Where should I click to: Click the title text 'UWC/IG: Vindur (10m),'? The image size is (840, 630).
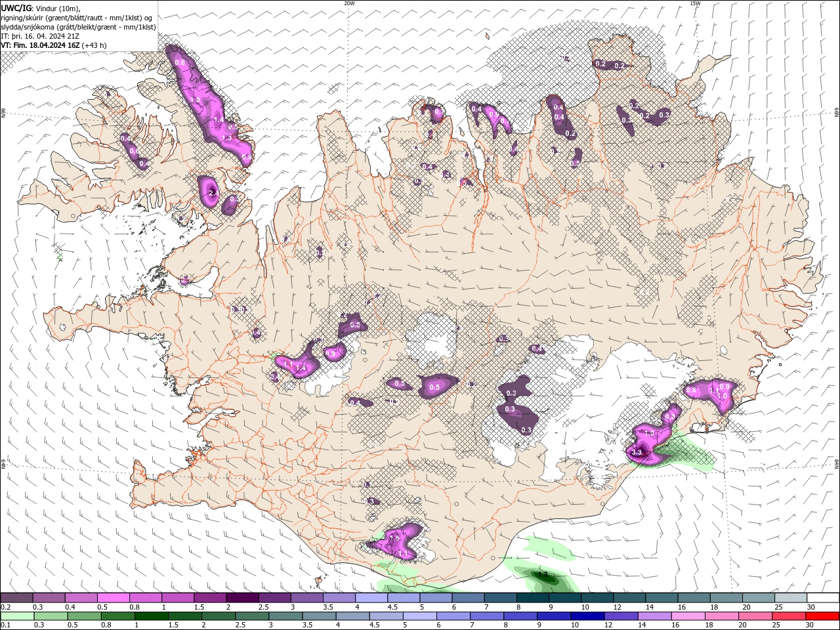(41, 8)
